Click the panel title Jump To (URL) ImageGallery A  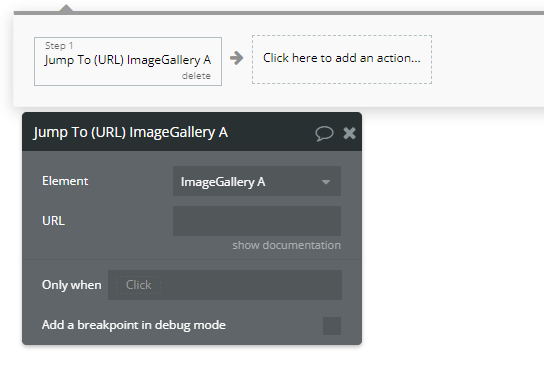click(x=130, y=133)
